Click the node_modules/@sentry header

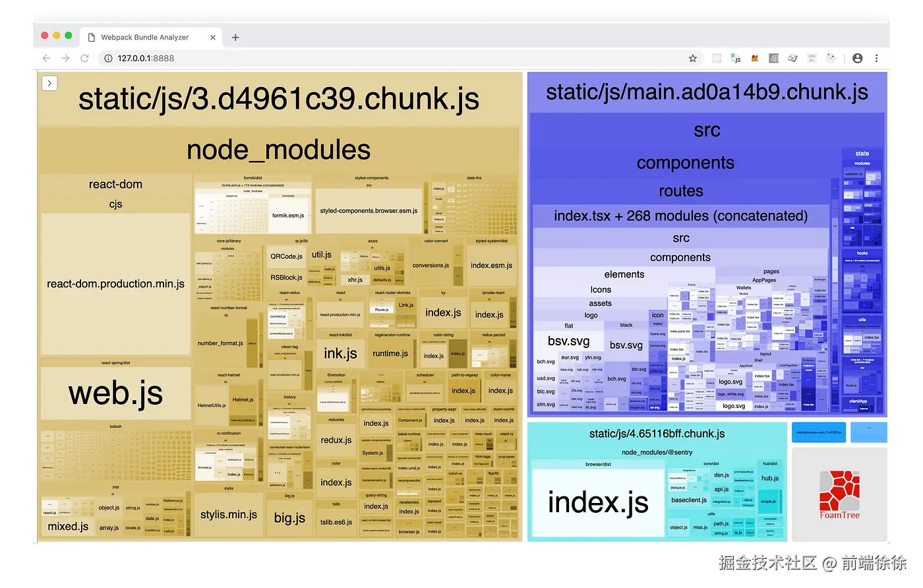click(x=657, y=452)
